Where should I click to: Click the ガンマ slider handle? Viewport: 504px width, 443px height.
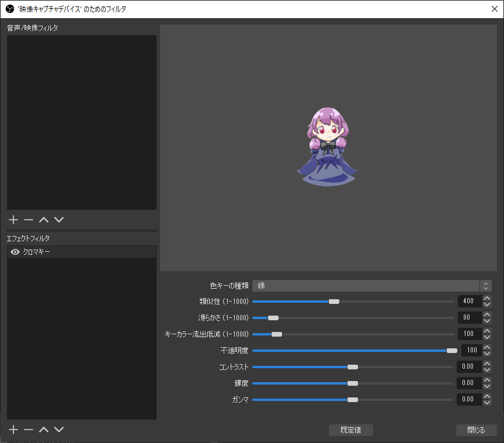(x=353, y=400)
